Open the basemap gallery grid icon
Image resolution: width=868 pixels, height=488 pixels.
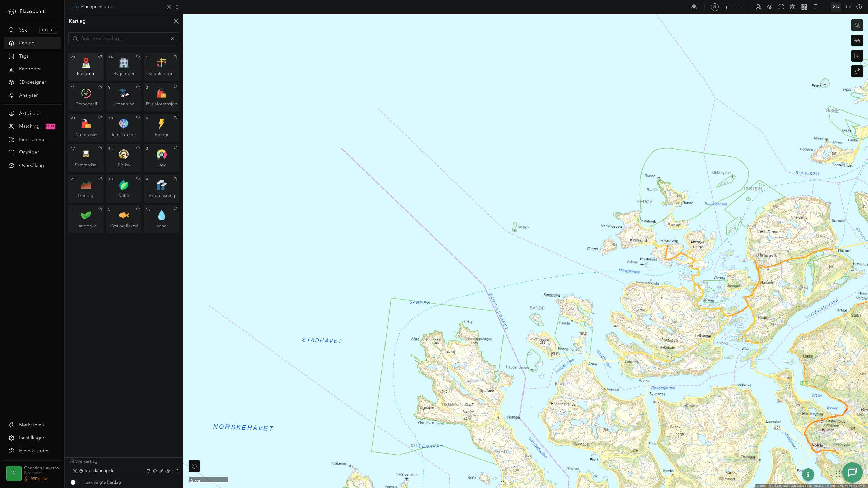tap(804, 7)
